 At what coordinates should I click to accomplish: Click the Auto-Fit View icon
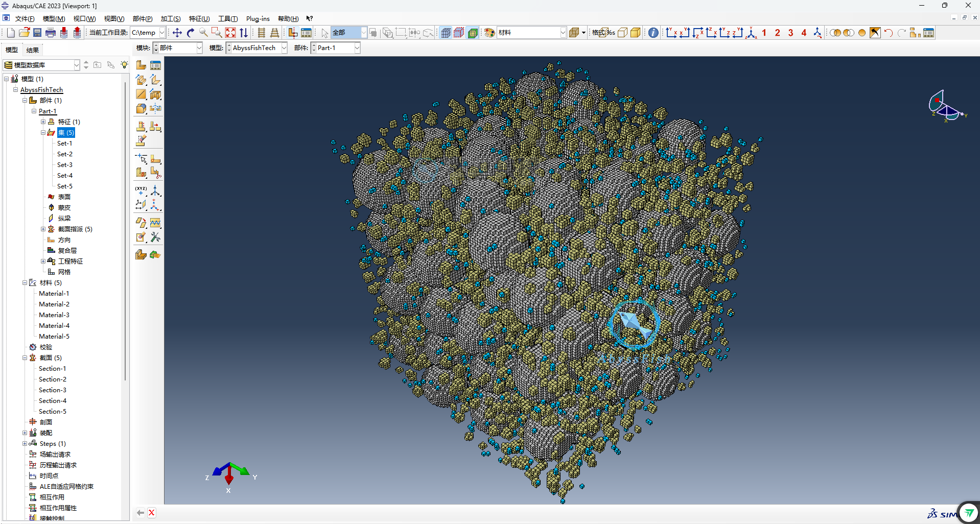230,33
